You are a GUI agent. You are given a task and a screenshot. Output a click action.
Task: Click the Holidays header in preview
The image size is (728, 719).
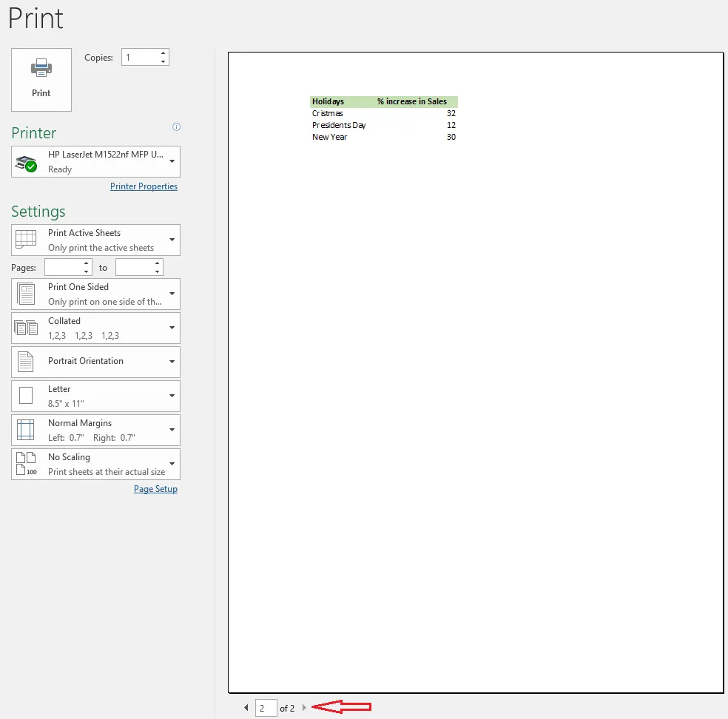[328, 101]
